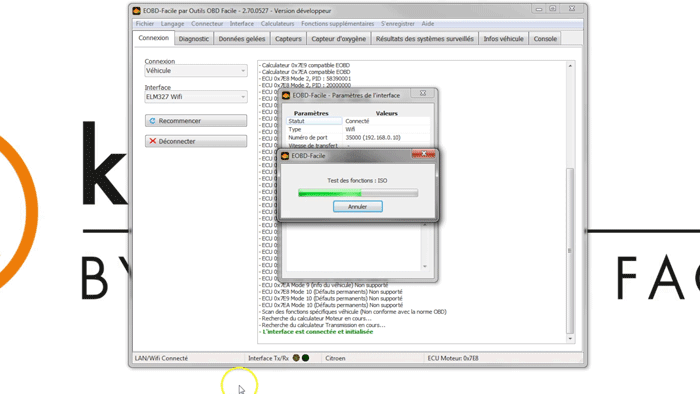The image size is (700, 394).
Task: Click the log scrollbar up arrow
Action: coord(570,66)
